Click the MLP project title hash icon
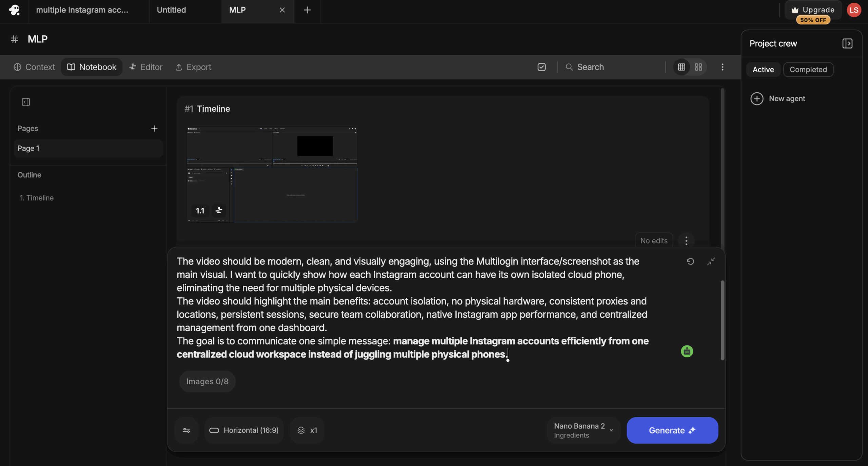The height and width of the screenshot is (466, 868). (14, 39)
